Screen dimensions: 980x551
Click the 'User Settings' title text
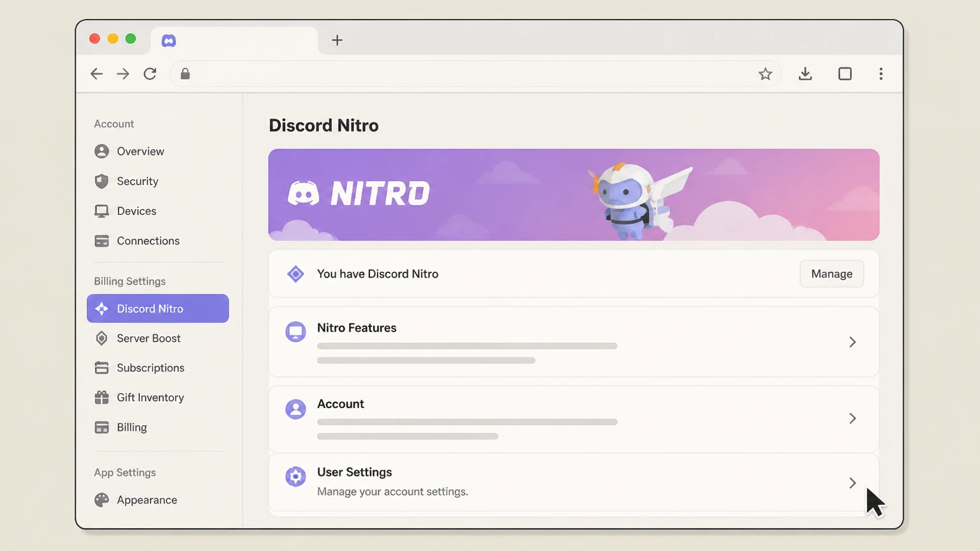pyautogui.click(x=355, y=472)
